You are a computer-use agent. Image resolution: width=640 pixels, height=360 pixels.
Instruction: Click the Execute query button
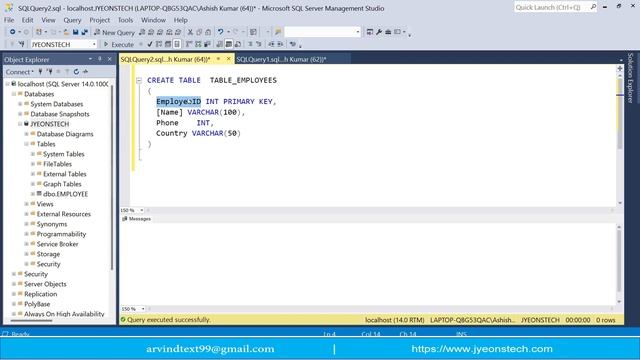pos(119,44)
